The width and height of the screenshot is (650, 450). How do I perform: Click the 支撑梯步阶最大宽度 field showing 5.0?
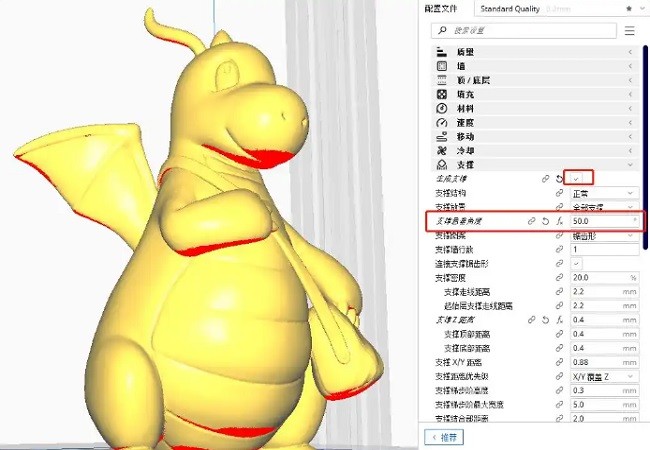pyautogui.click(x=604, y=404)
